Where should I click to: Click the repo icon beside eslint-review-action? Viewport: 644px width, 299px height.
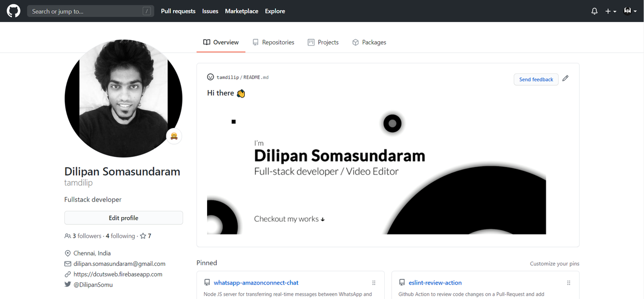[x=402, y=282]
